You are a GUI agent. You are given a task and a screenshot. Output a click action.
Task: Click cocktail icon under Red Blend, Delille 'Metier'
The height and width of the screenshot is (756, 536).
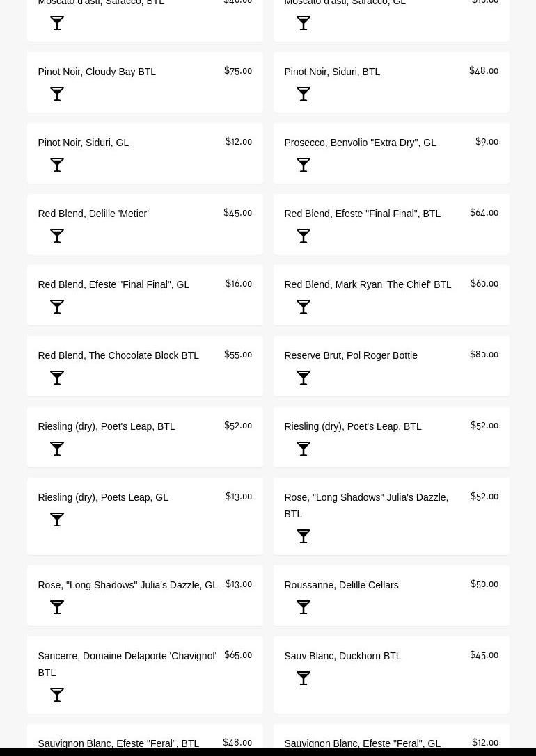pyautogui.click(x=57, y=236)
